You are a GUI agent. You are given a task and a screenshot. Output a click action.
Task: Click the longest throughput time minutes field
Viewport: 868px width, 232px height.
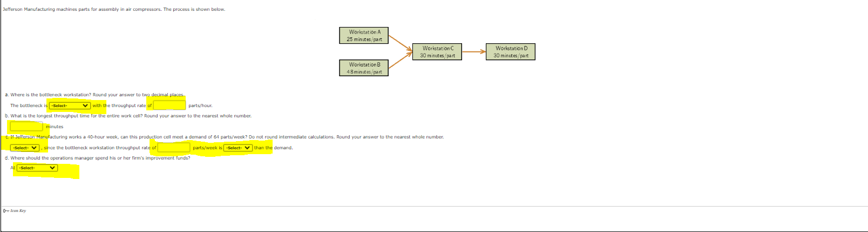(26, 126)
